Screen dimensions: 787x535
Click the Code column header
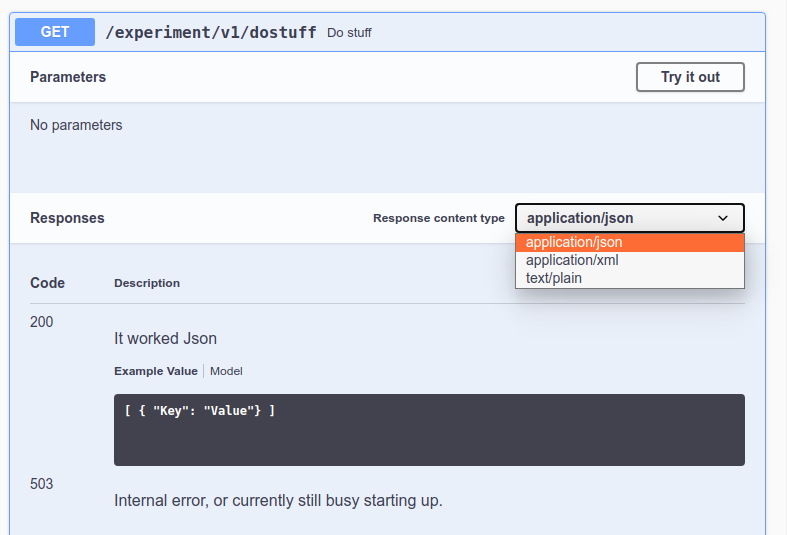tap(47, 283)
